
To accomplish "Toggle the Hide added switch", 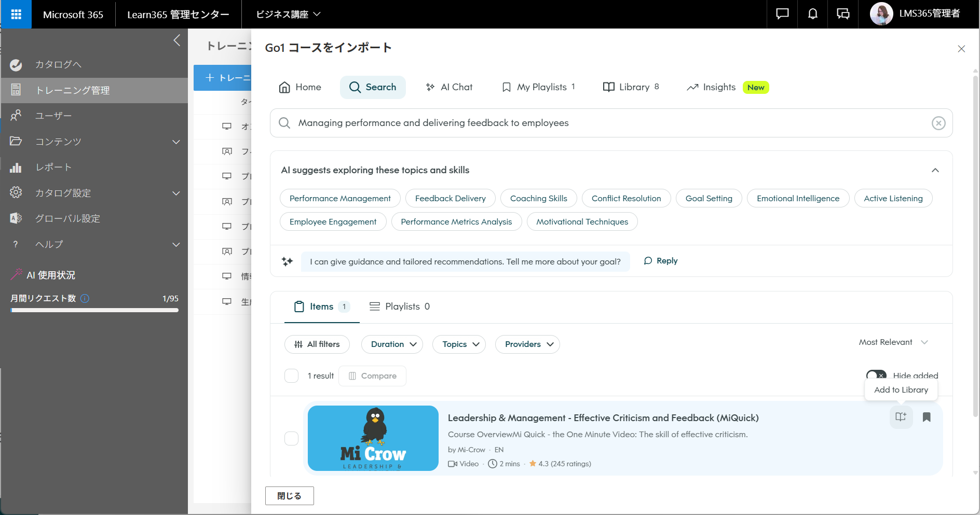I will pos(876,375).
